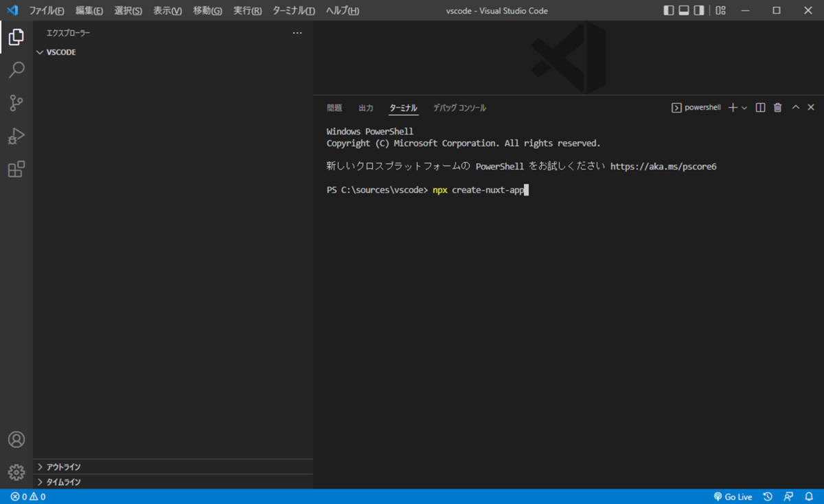Open notifications bell icon

(x=809, y=496)
